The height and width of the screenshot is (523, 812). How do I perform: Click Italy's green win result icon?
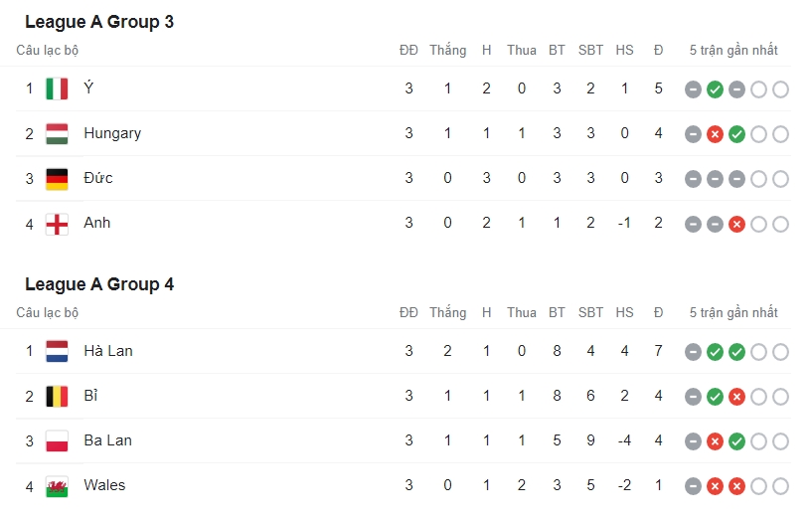click(x=716, y=89)
